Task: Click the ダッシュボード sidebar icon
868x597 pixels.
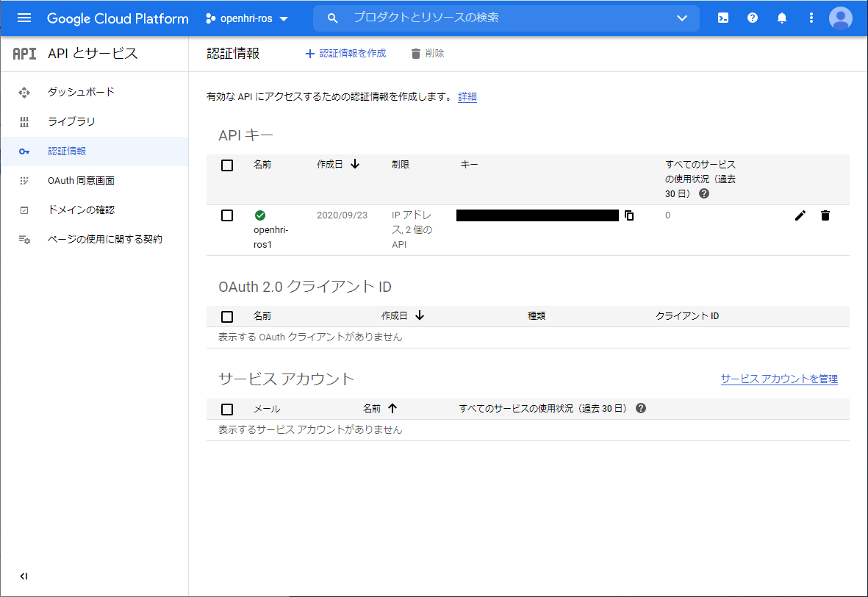Action: 24,93
